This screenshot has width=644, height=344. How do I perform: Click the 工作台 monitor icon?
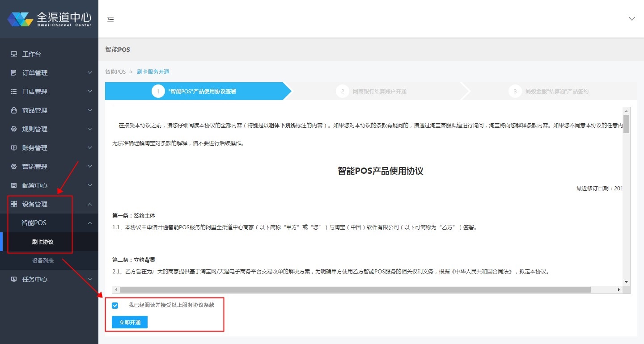click(14, 54)
